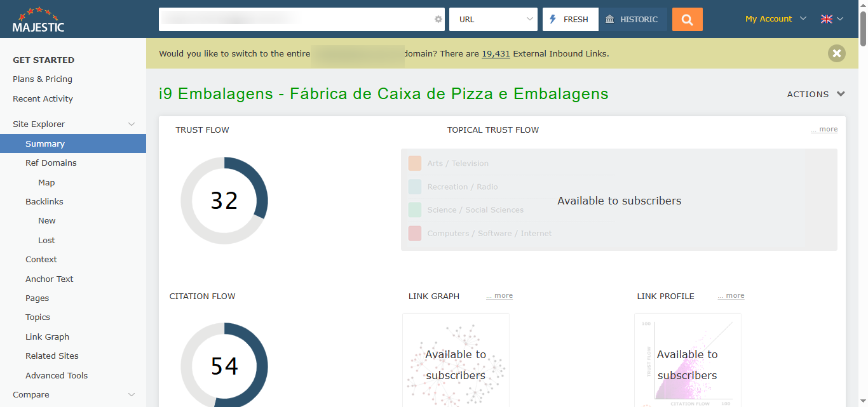Click more link next to Link Profile

(x=731, y=295)
